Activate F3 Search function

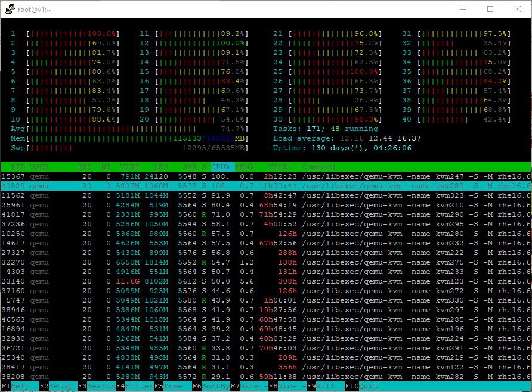point(97,386)
